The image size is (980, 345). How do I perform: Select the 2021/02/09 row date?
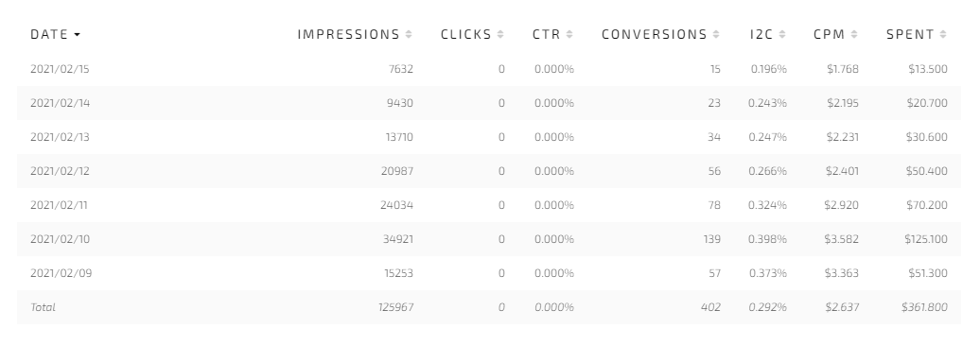pyautogui.click(x=61, y=273)
